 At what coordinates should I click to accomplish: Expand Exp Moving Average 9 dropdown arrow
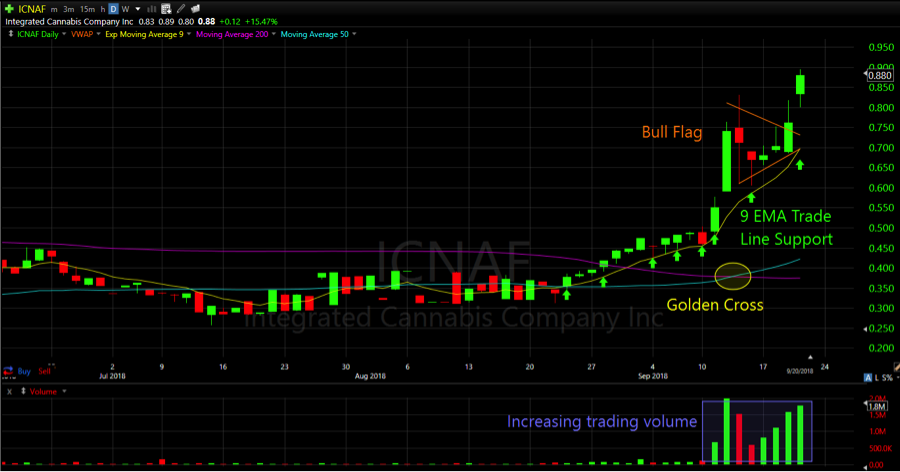pos(189,34)
